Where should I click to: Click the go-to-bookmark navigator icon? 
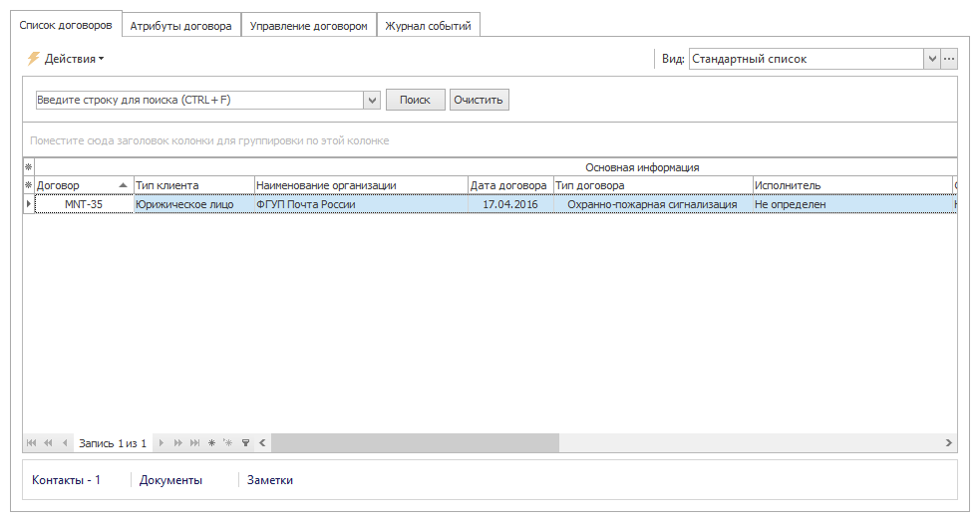(x=228, y=442)
